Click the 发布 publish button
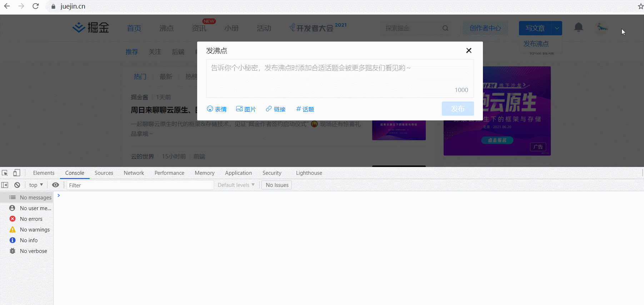Image resolution: width=644 pixels, height=305 pixels. 458,109
